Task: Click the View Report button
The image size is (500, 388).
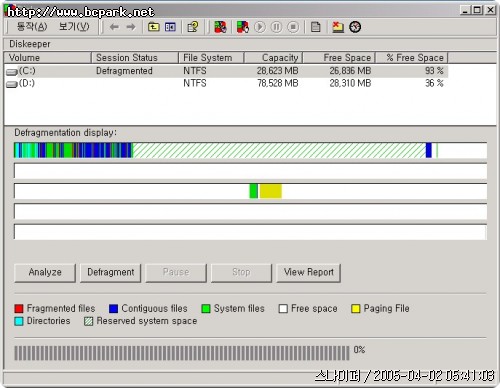Action: pos(309,273)
